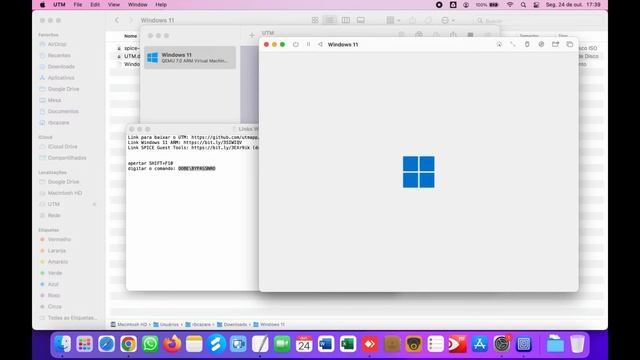640x360 pixels.
Task: Open WhatsApp from the Dock
Action: coord(150,344)
